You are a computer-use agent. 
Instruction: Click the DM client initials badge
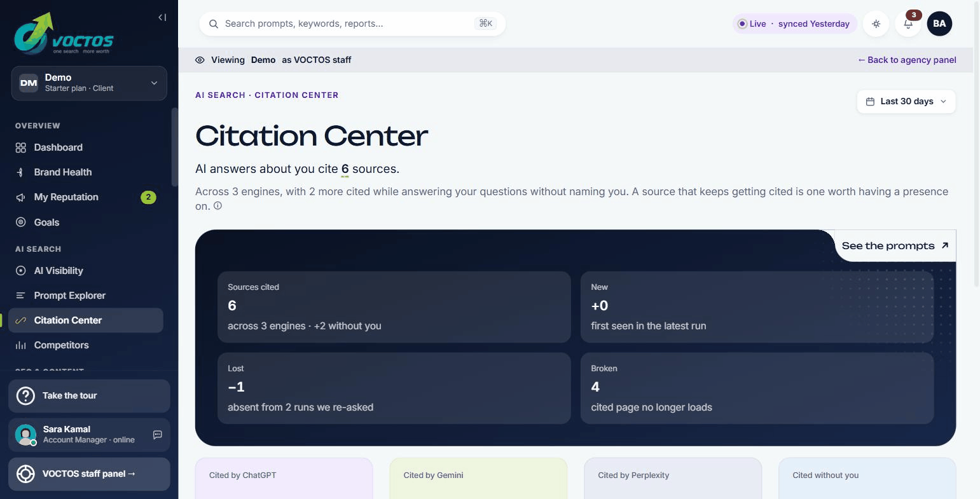[29, 83]
